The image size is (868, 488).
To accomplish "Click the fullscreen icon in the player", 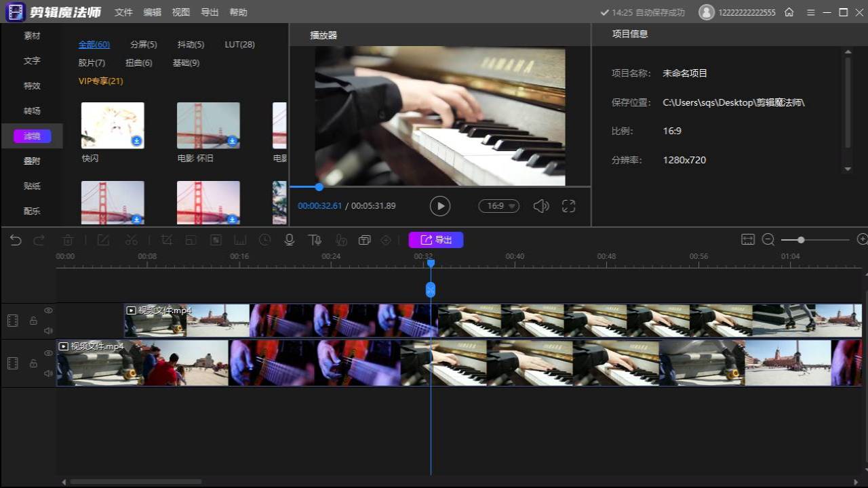I will point(568,205).
